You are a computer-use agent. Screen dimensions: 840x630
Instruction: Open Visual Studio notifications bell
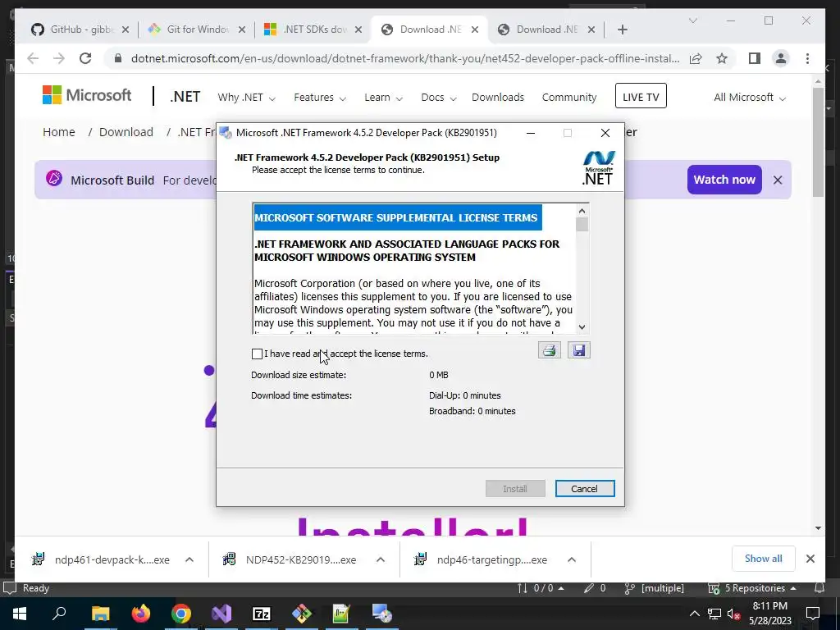tap(819, 588)
